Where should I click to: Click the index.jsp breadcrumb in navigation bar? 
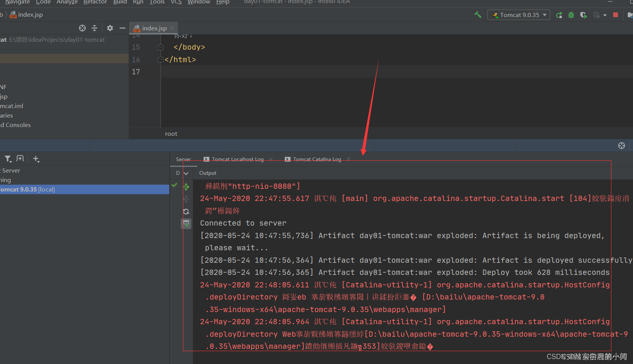click(26, 15)
